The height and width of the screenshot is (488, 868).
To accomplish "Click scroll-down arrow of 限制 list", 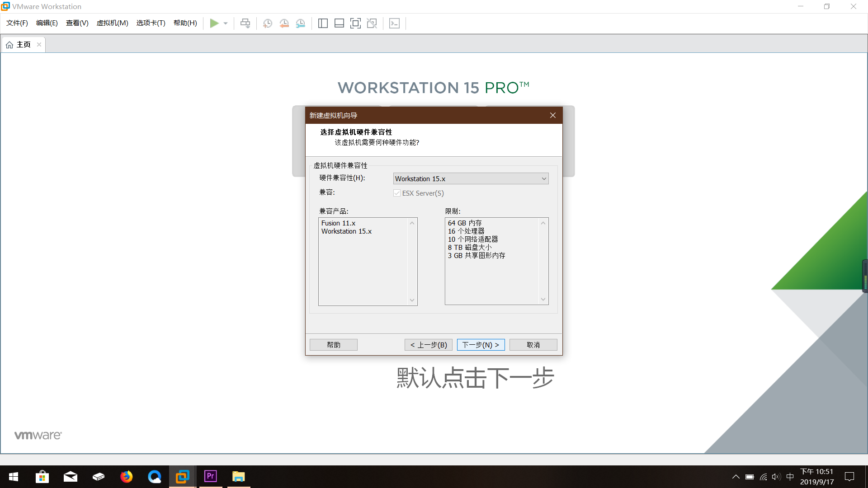I will coord(543,299).
